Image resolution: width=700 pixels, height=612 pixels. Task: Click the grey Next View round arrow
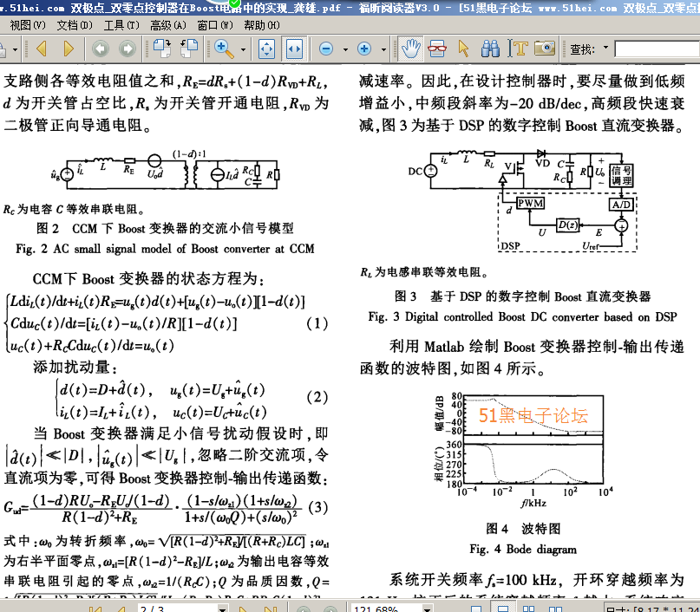(x=128, y=49)
